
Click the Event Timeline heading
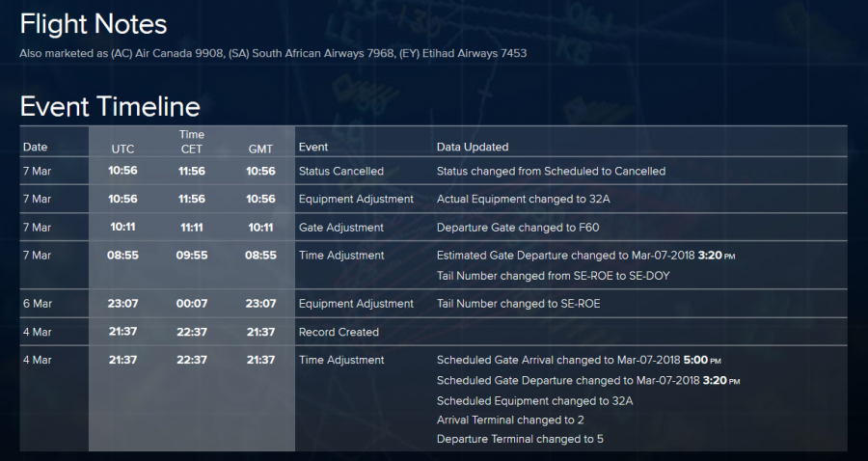[x=110, y=106]
